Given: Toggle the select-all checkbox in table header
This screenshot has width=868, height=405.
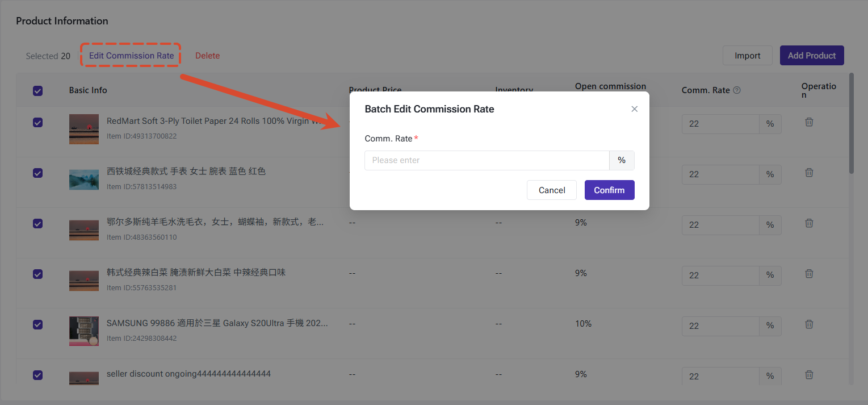Looking at the screenshot, I should (x=37, y=90).
